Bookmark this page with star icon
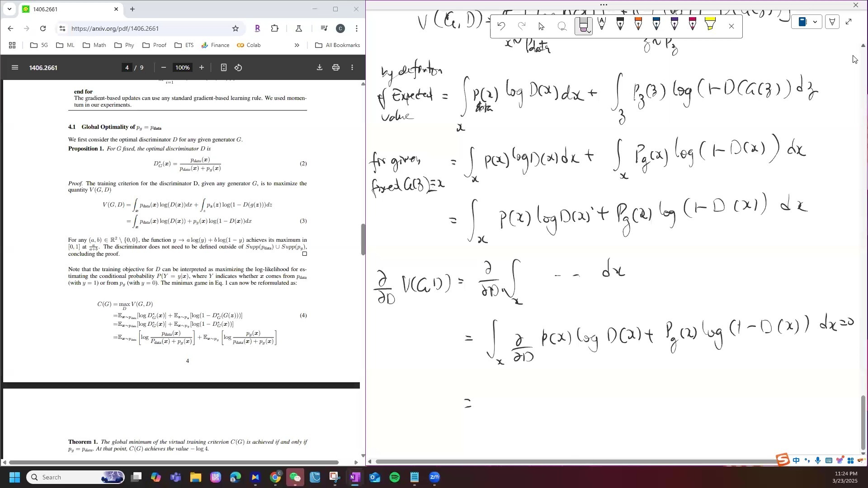The image size is (868, 488). pos(235,28)
